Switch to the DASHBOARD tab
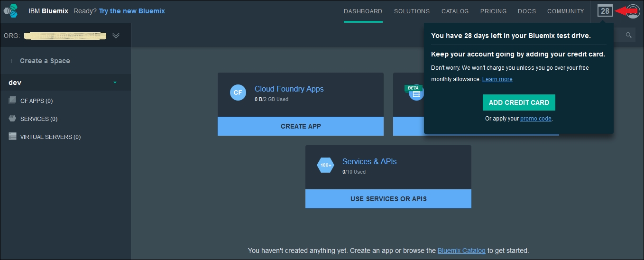The width and height of the screenshot is (644, 260). [363, 11]
